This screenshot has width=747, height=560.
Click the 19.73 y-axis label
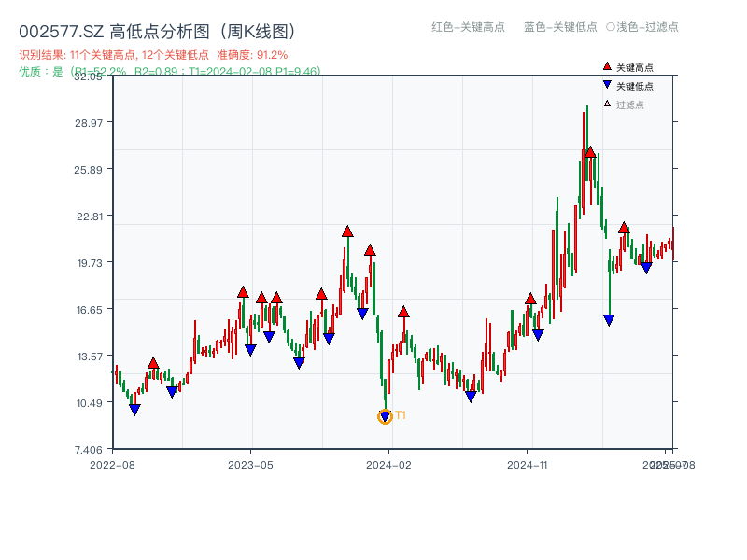(90, 263)
